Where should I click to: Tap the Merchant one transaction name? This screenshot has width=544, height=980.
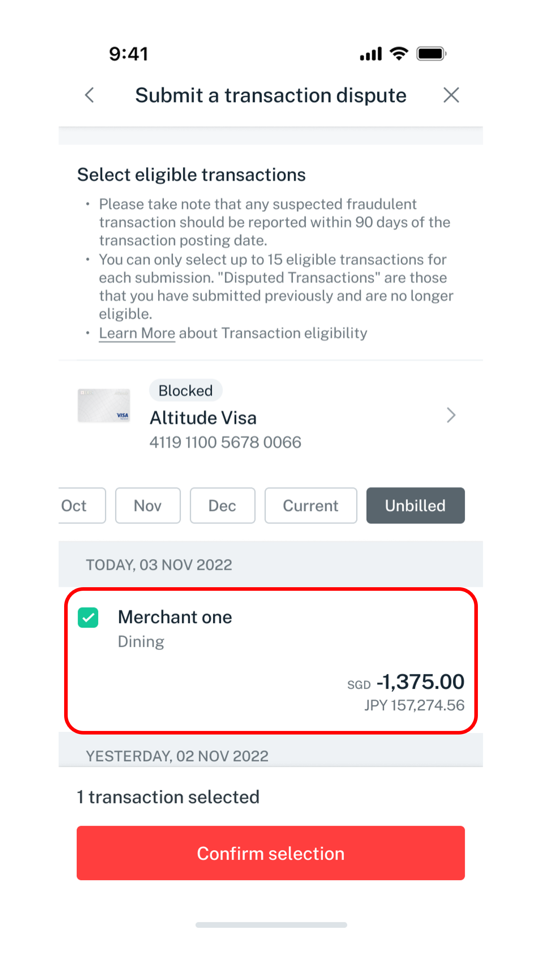(175, 617)
